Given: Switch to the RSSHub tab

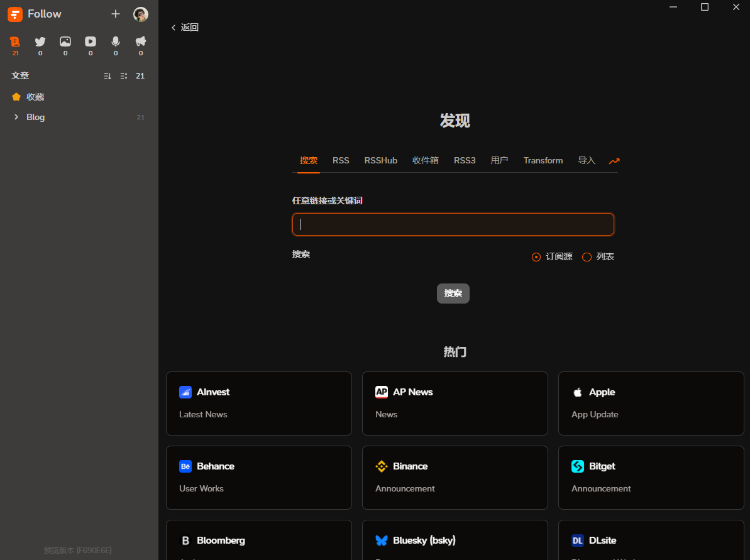Looking at the screenshot, I should (x=380, y=160).
